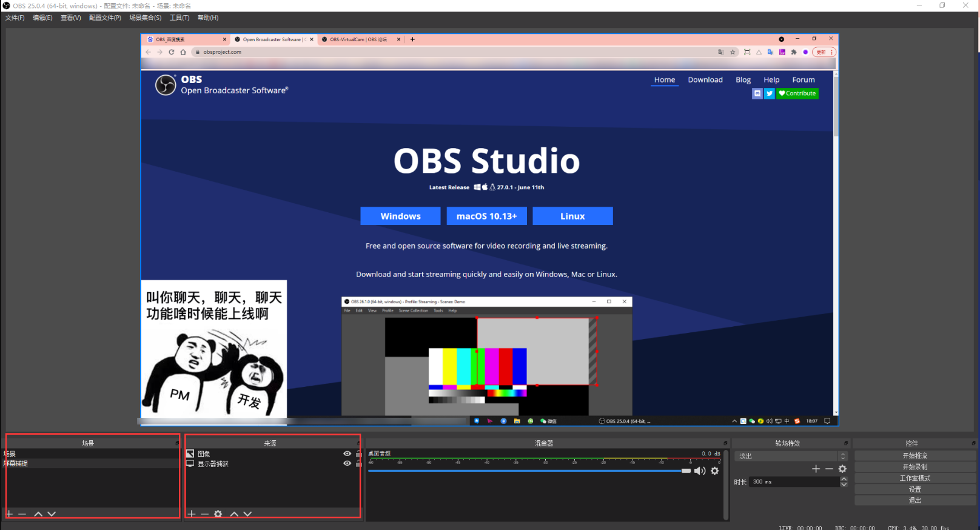Click 开始推流 start streaming button

[x=915, y=455]
